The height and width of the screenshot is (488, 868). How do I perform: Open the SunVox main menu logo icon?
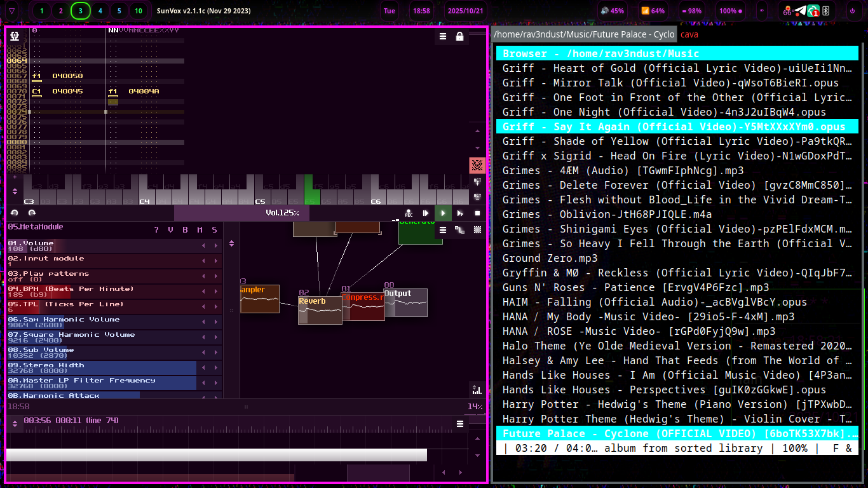(x=14, y=36)
